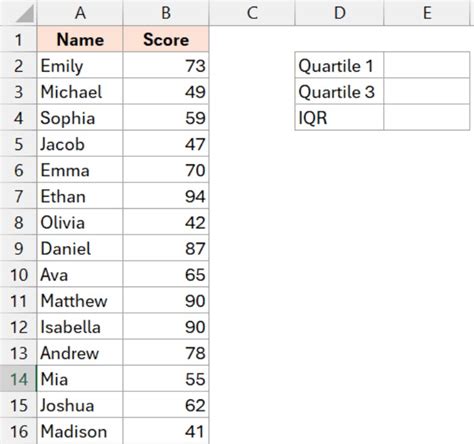This screenshot has width=474, height=444.
Task: Click the Quartile 1 label cell
Action: [339, 65]
